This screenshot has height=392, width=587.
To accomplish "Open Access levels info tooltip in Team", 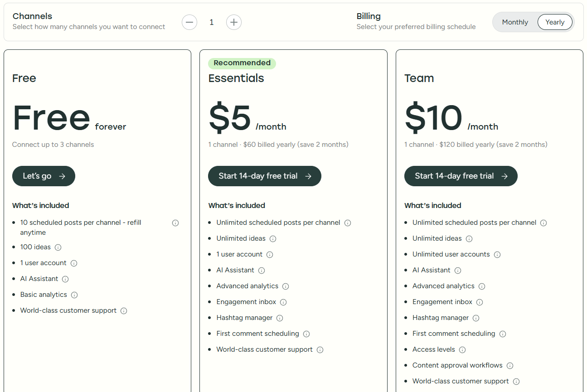I will tap(462, 349).
